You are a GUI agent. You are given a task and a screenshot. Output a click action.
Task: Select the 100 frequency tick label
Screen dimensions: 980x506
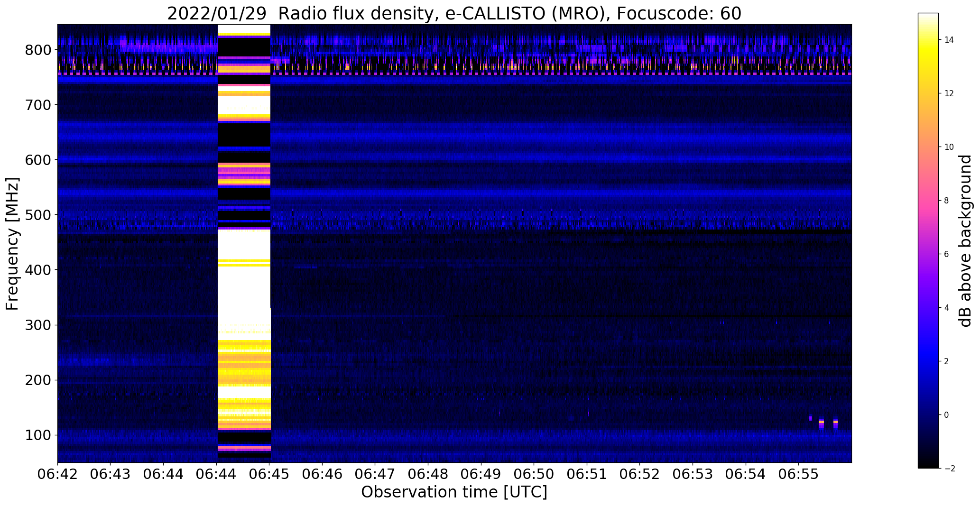point(39,435)
